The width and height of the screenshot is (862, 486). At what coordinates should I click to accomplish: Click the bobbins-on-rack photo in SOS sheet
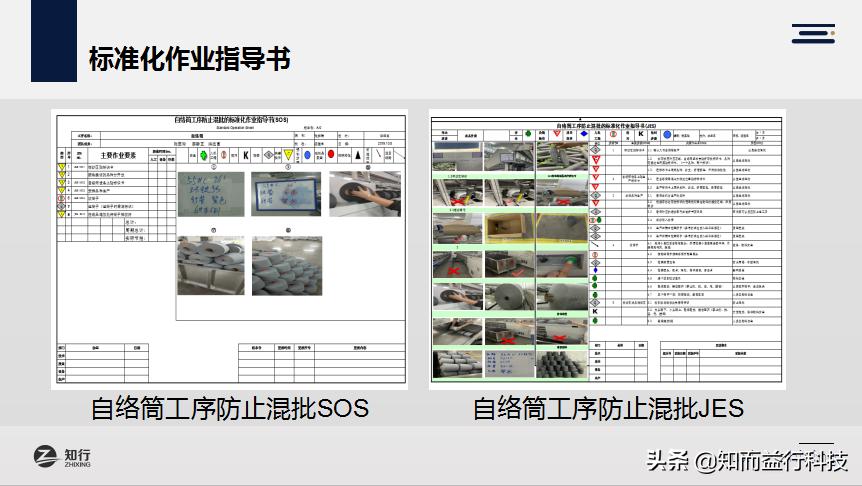[x=211, y=266]
